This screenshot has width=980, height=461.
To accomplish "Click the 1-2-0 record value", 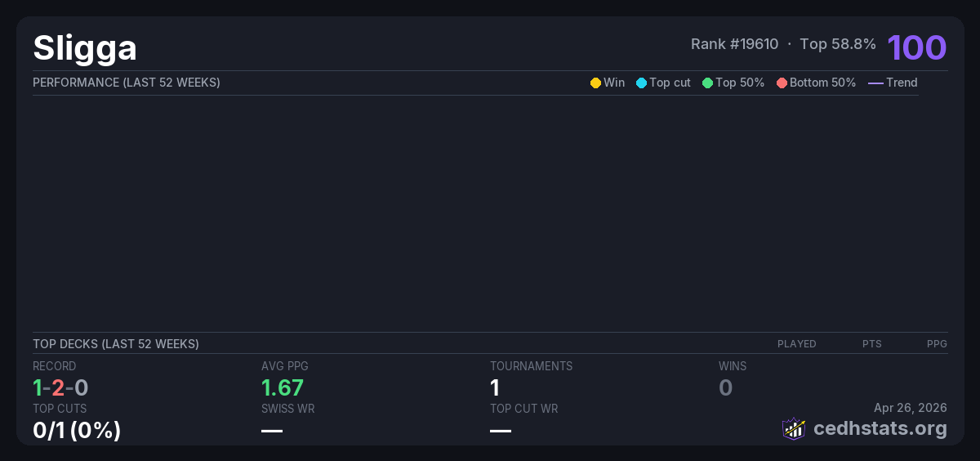I will [60, 387].
